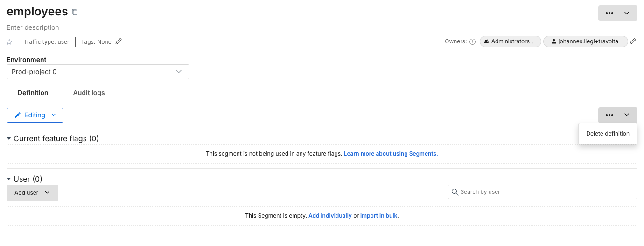Click the pencil icon to edit tags
The image size is (644, 246).
(x=119, y=41)
